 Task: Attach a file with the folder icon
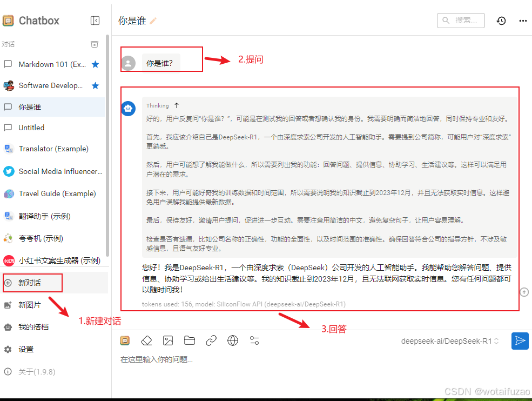tap(190, 340)
